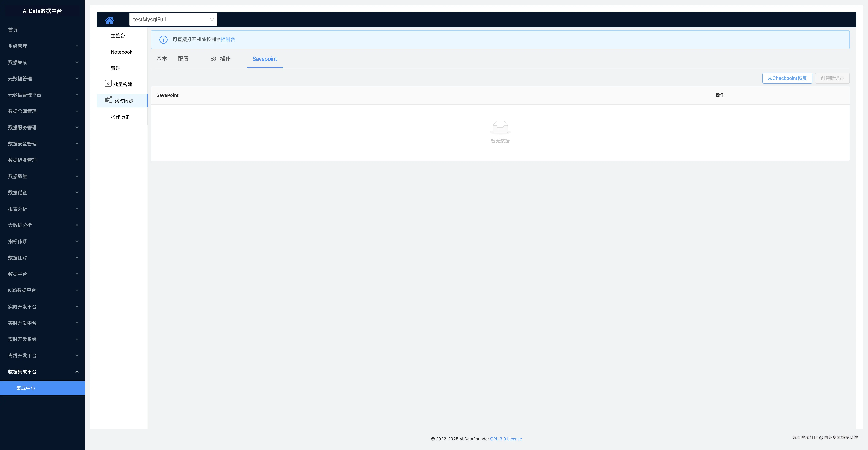Open Notebook in side menu
Viewport: 868px width, 450px height.
pyautogui.click(x=121, y=52)
